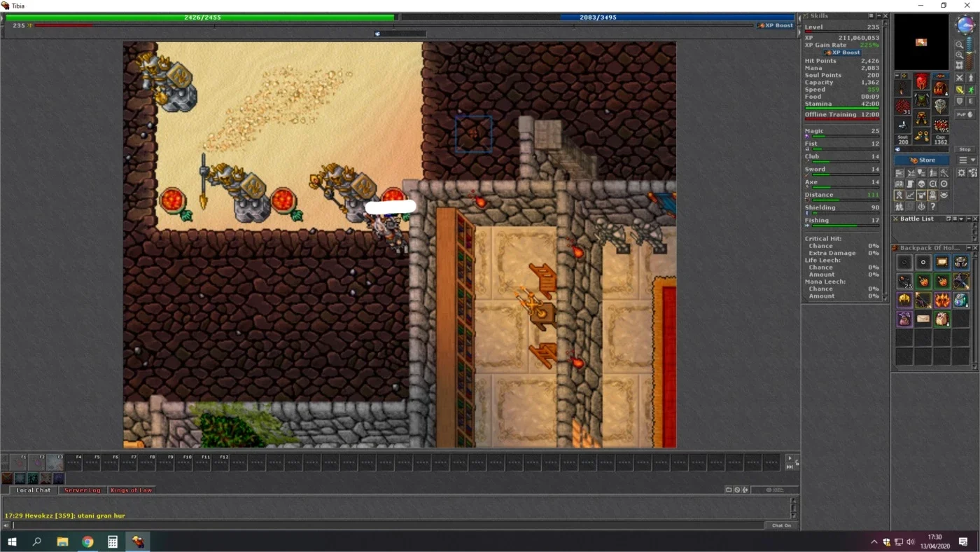Open the Kings of Law chat tab
Viewport: 980px width, 552px height.
click(131, 490)
